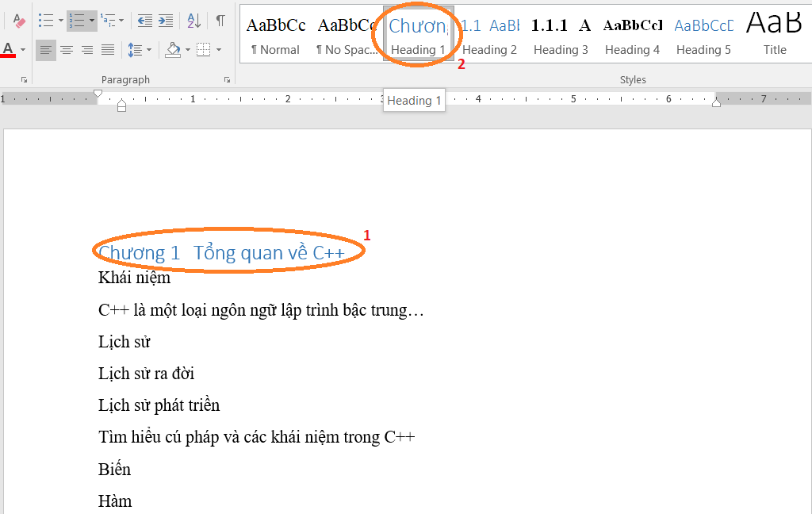
Task: Click the Decrease Indent icon
Action: [144, 21]
